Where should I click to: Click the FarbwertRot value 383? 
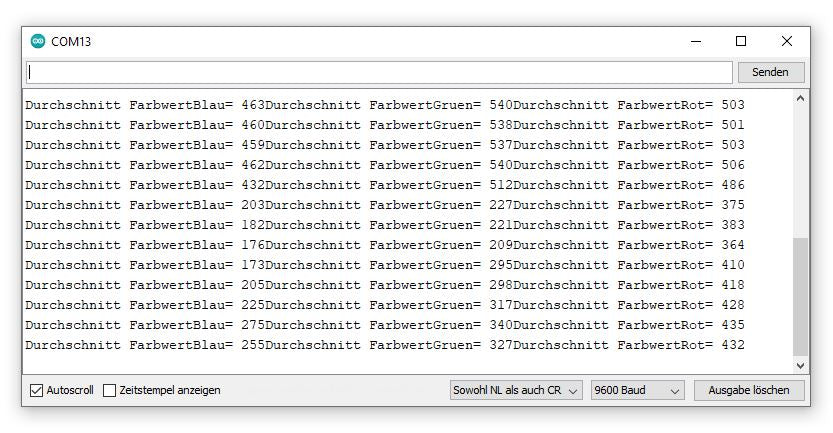(x=733, y=225)
